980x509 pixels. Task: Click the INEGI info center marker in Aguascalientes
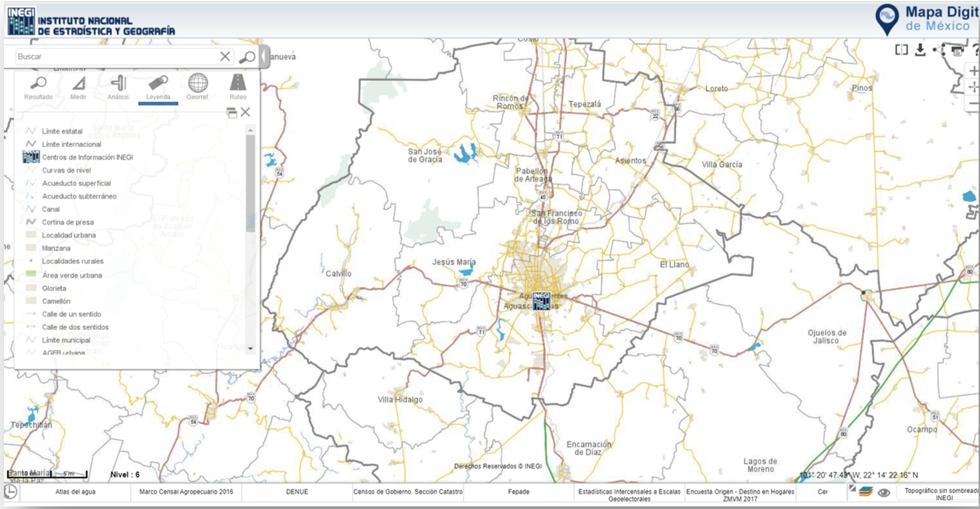542,301
